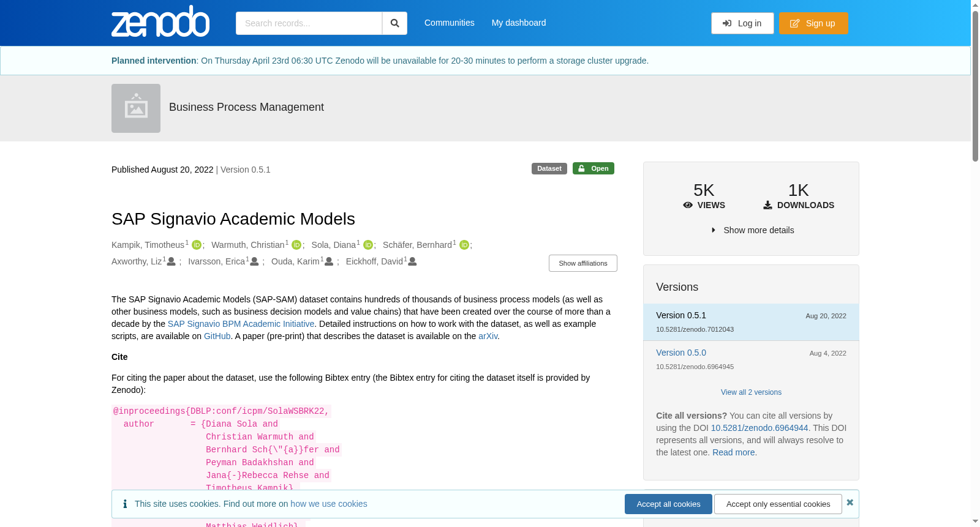Click author name Eickhoff, David

click(x=374, y=261)
